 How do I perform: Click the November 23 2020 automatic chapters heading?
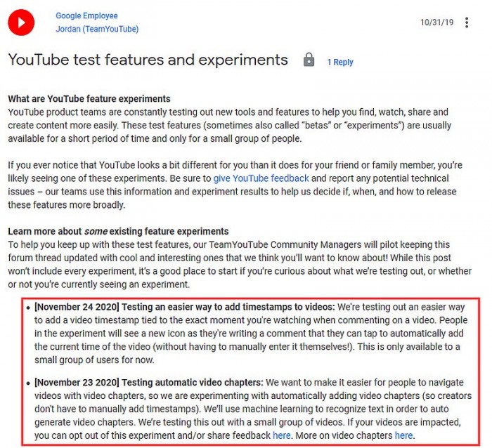point(148,383)
